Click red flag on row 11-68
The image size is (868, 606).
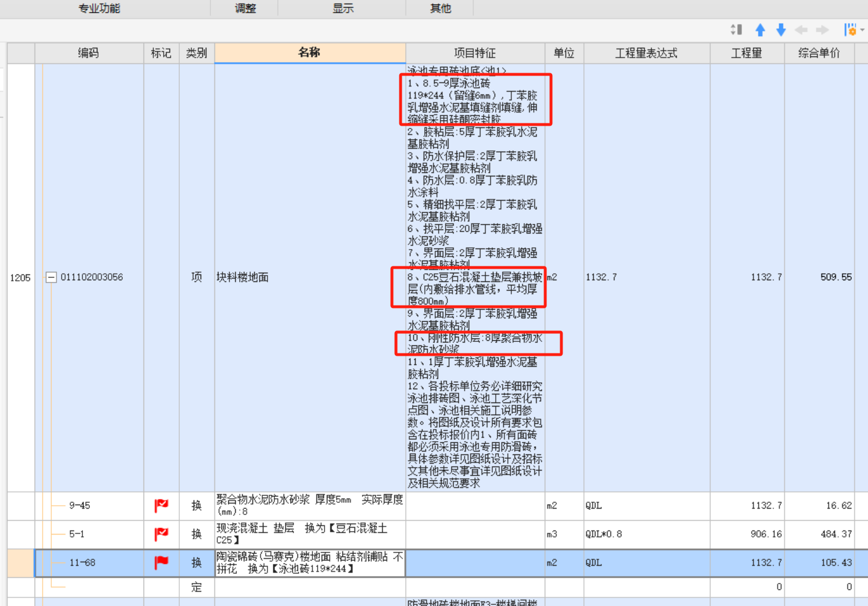[161, 562]
